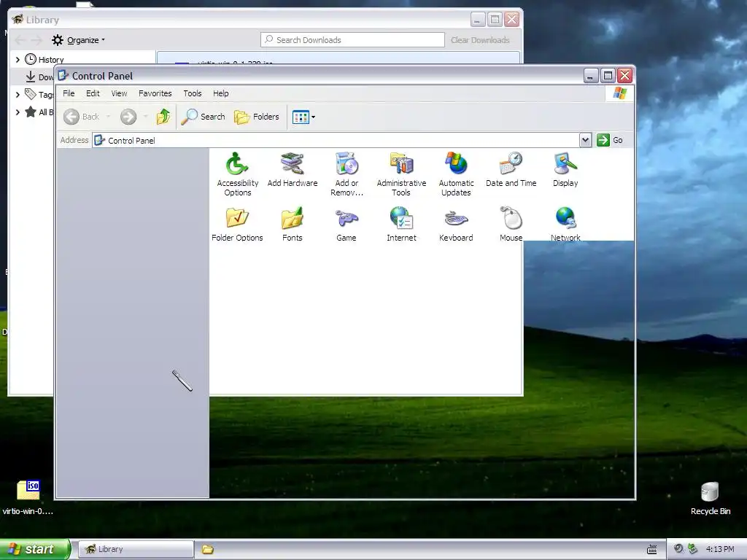The height and width of the screenshot is (560, 747).
Task: Open Folder Options icon
Action: 237,225
